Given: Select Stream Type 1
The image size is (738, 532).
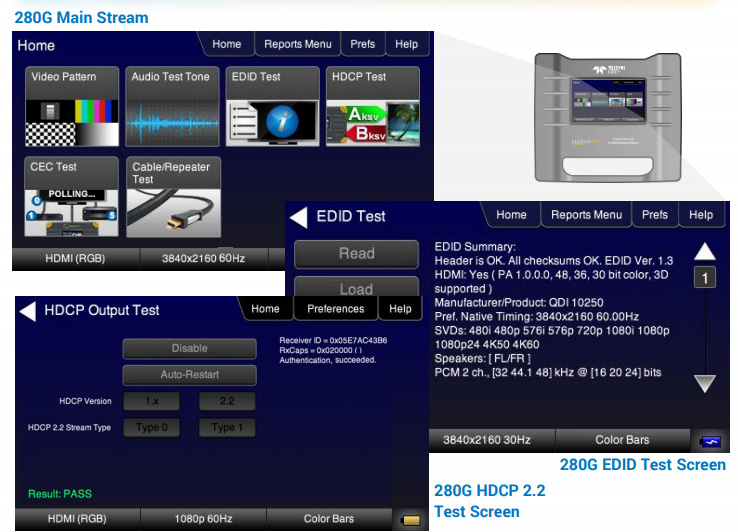Looking at the screenshot, I should [227, 427].
